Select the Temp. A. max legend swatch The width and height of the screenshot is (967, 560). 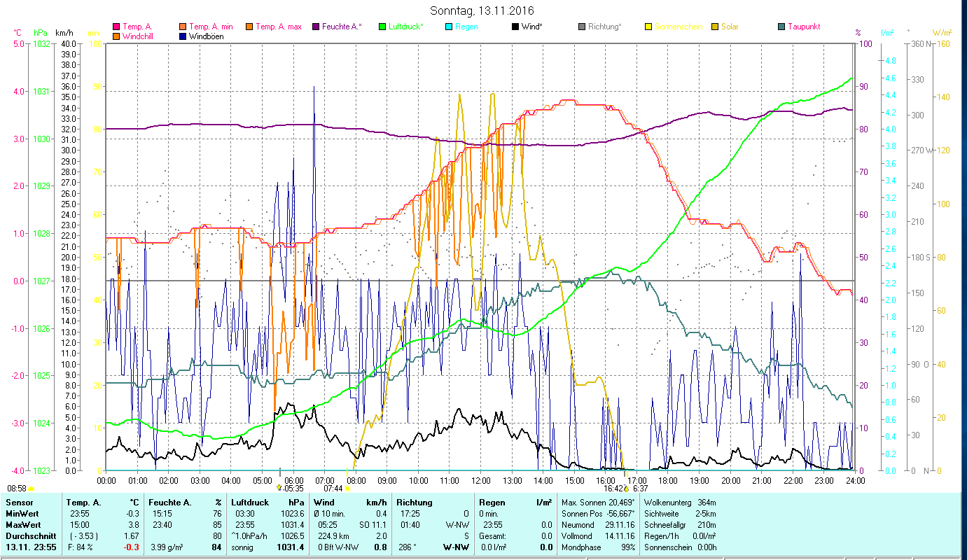pos(249,27)
